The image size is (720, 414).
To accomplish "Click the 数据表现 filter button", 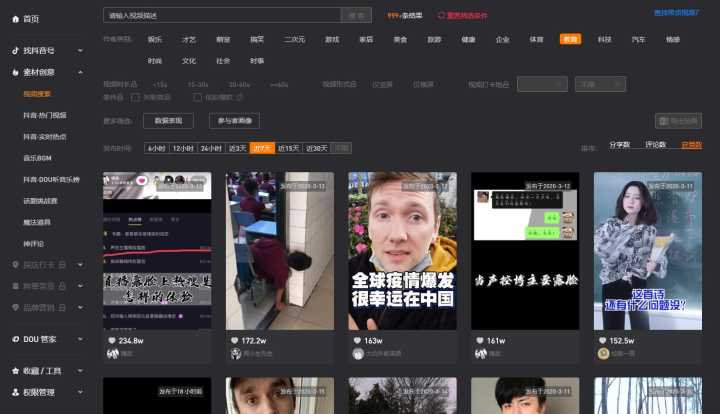I will (168, 121).
